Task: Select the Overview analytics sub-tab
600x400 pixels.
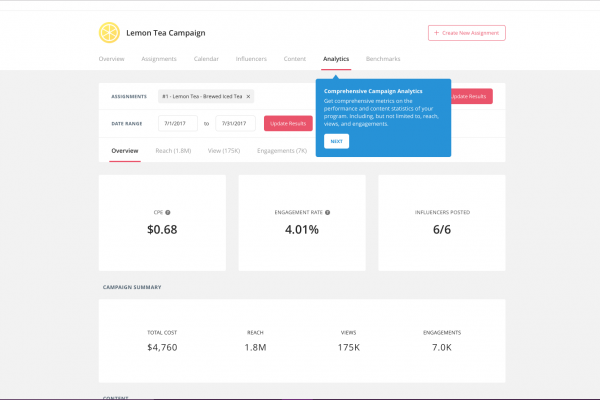Action: (125, 151)
